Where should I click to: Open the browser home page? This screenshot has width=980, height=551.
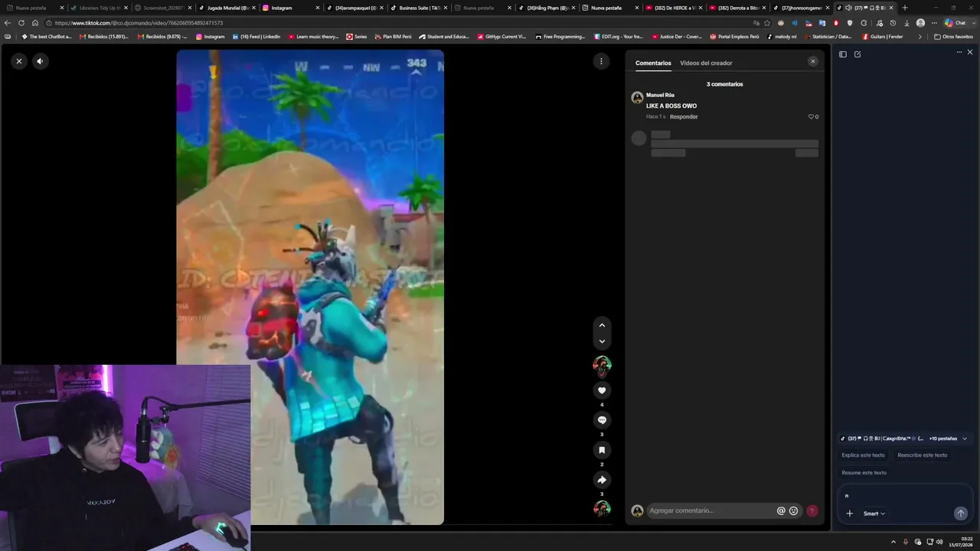tap(34, 23)
